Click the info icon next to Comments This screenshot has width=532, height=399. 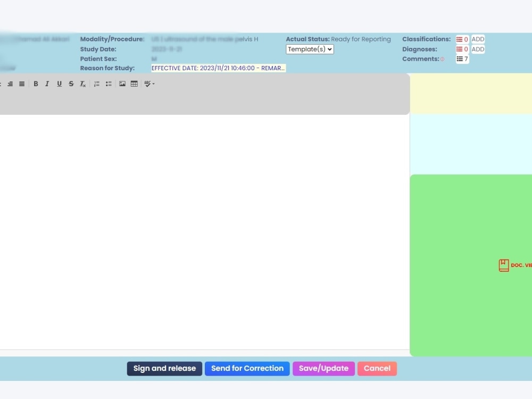pyautogui.click(x=442, y=59)
